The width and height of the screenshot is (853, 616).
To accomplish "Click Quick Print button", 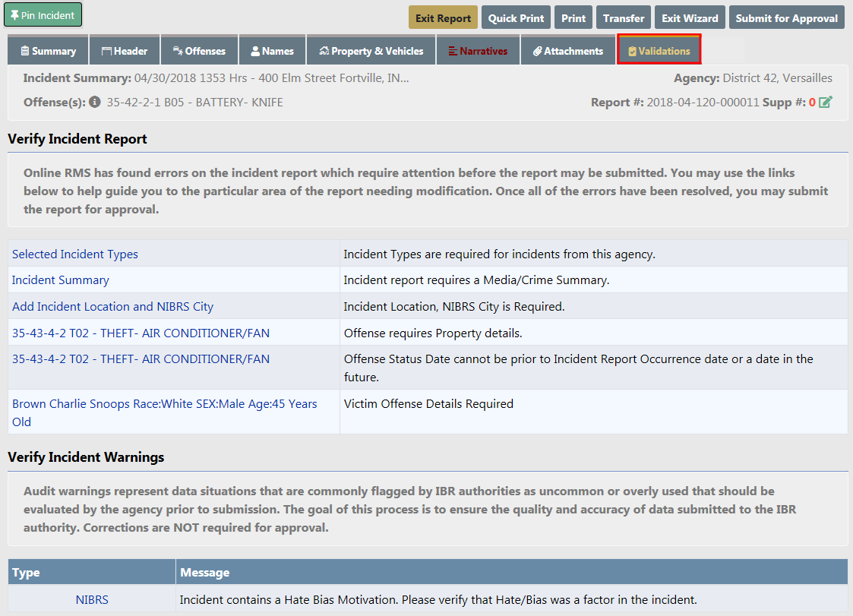I will (x=516, y=18).
